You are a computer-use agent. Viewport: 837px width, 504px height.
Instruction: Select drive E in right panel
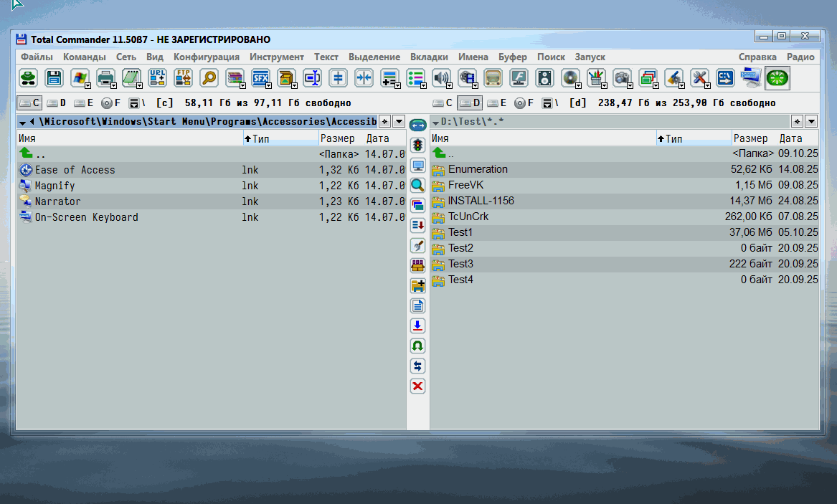(497, 103)
